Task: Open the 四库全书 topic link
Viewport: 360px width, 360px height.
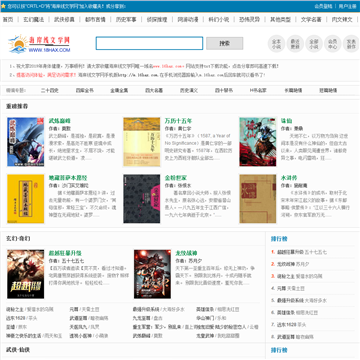Action: point(85,90)
